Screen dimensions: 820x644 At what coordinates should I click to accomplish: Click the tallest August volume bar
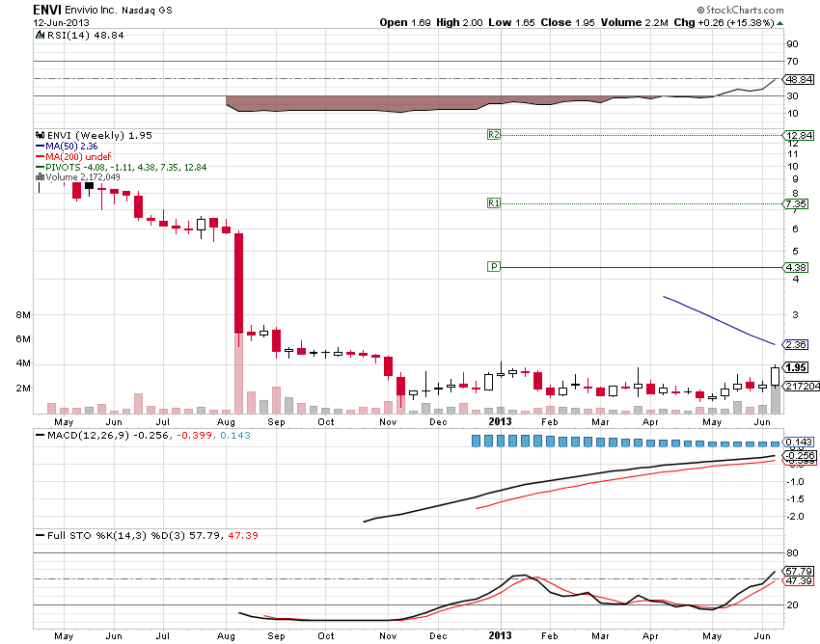click(x=238, y=374)
